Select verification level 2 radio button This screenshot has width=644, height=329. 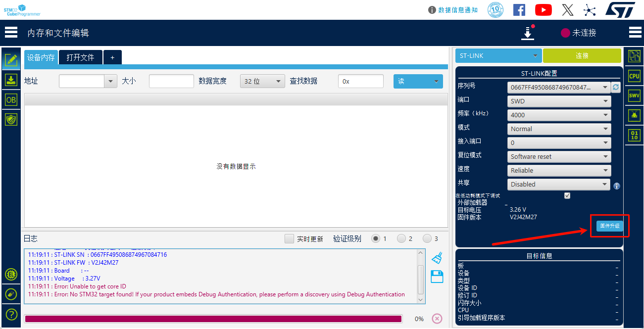[402, 238]
